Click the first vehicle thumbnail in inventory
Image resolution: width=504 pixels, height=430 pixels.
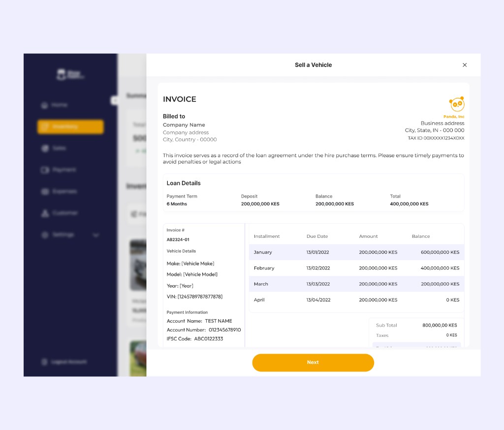(x=138, y=265)
